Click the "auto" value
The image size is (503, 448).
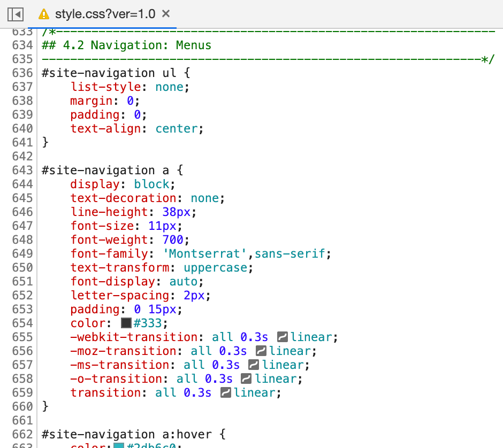click(x=184, y=281)
